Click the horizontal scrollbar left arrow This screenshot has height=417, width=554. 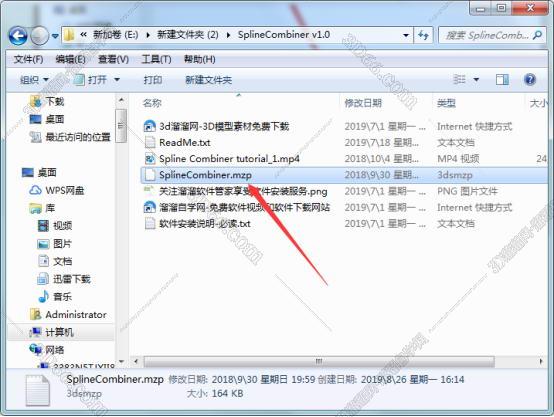pos(136,361)
